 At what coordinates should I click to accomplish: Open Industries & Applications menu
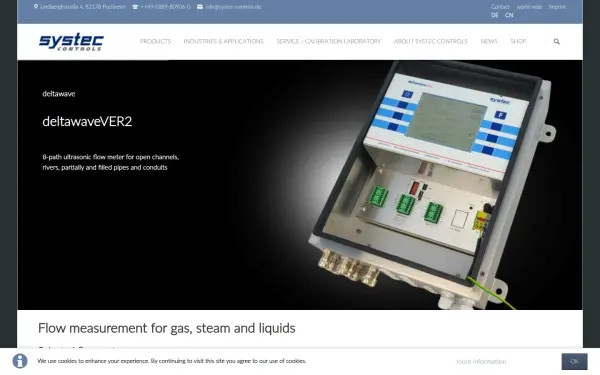coord(223,41)
